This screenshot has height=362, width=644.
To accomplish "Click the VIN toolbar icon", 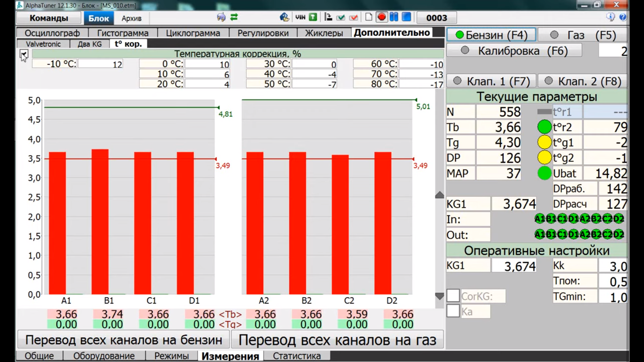I will click(x=300, y=17).
